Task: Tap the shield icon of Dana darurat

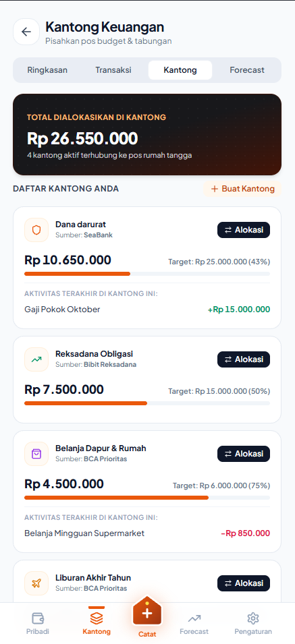Action: click(36, 230)
